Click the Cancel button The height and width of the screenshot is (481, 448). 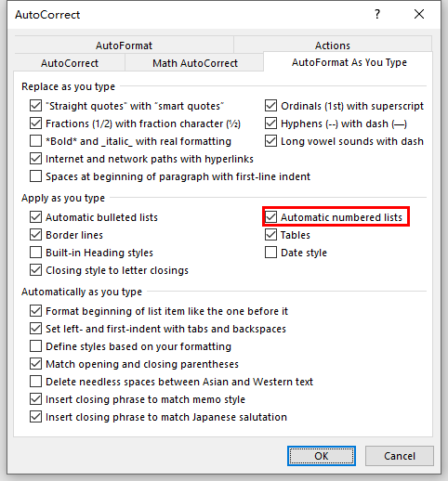click(x=400, y=456)
